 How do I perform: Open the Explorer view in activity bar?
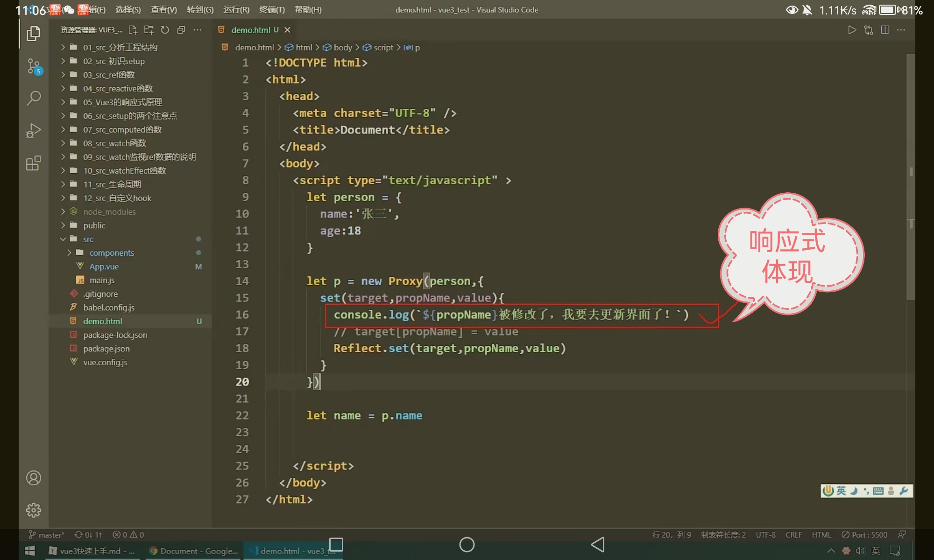(x=33, y=33)
